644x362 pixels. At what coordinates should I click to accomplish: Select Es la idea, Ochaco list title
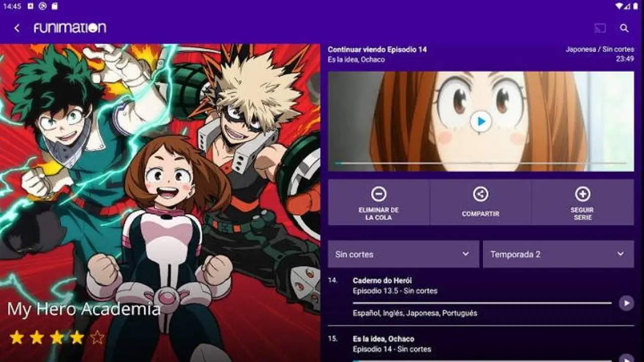(x=383, y=339)
